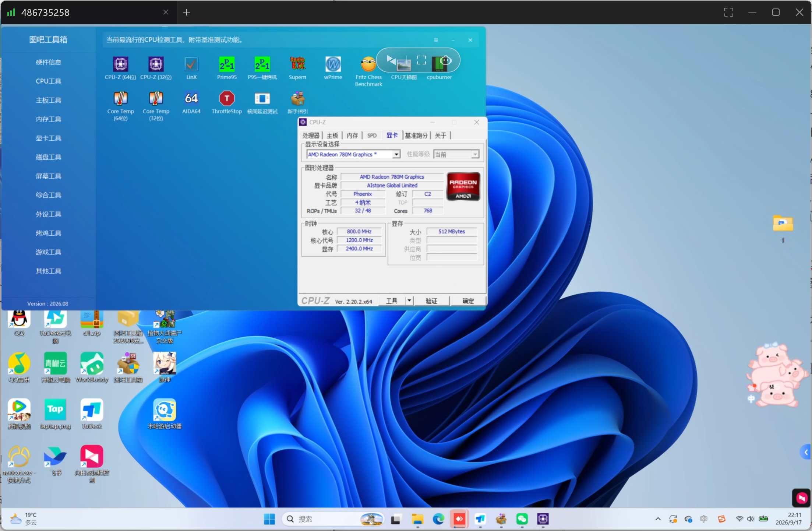Expand the display device selection dropdown
The height and width of the screenshot is (531, 812).
coord(396,154)
